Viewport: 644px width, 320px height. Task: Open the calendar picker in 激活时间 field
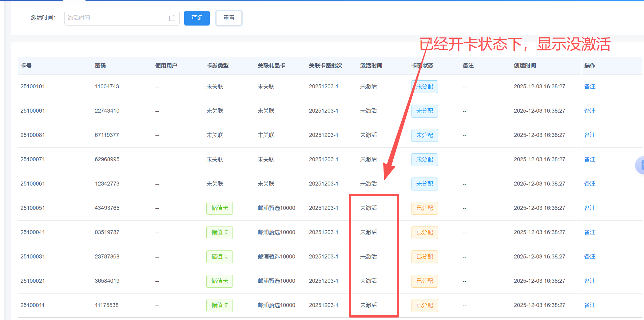tap(172, 18)
